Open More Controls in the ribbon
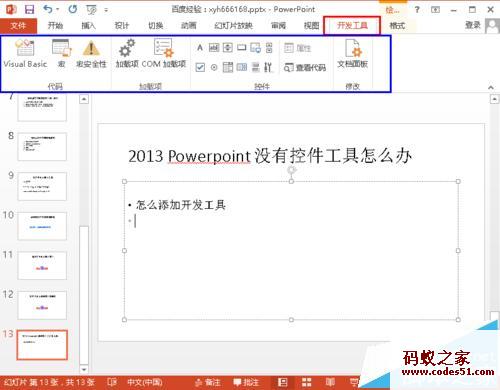Viewport: 500px width, 390px height. click(x=268, y=67)
